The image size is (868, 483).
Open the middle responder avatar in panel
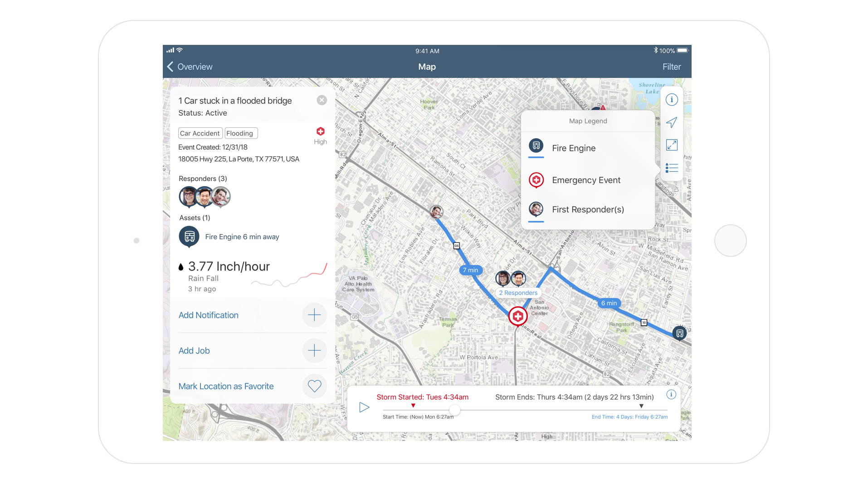pos(205,197)
